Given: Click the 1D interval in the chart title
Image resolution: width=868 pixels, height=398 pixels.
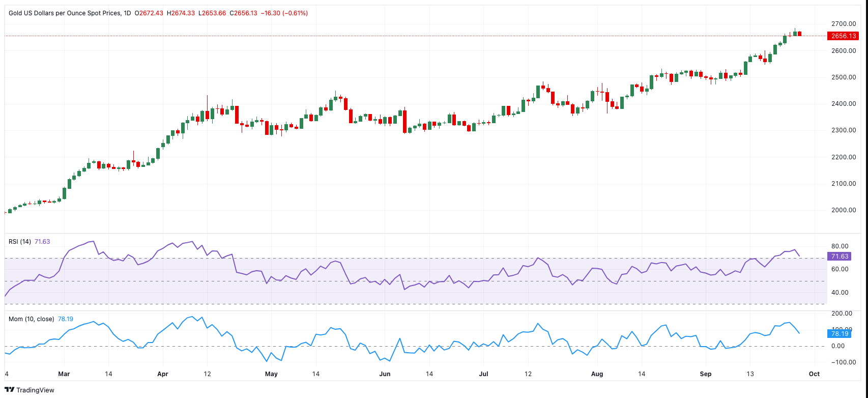Looking at the screenshot, I should [x=127, y=13].
